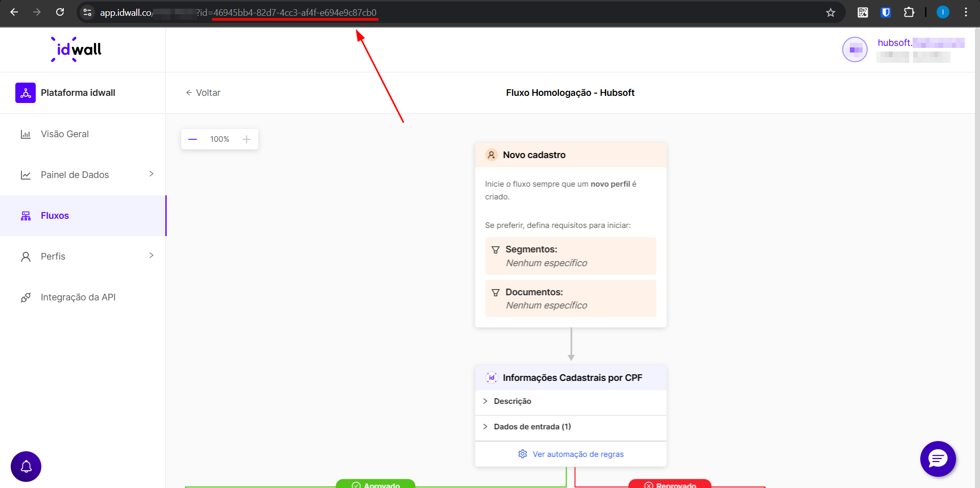Select Fluxos in sidebar
The image size is (980, 488).
coord(83,216)
